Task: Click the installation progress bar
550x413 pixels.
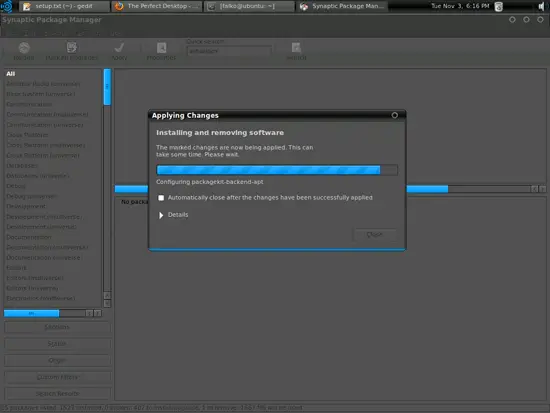Action: click(x=277, y=170)
